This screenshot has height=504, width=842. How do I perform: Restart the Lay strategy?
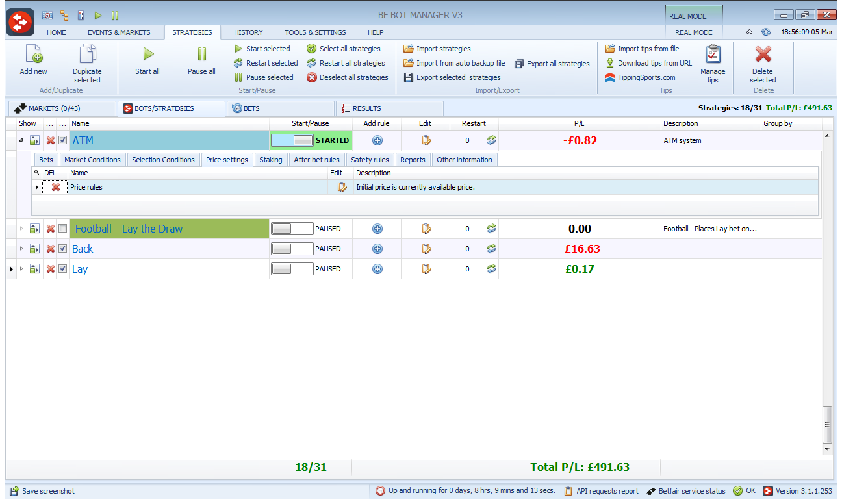point(491,269)
